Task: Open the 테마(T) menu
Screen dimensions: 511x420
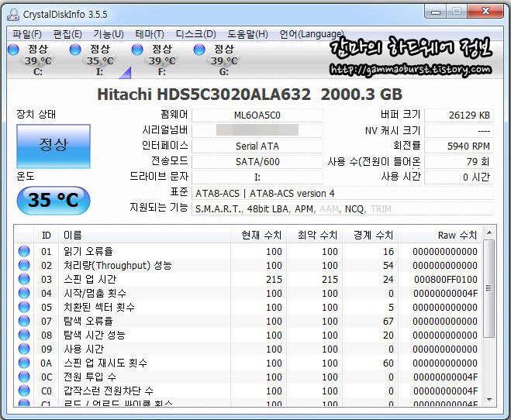Action: 149,34
